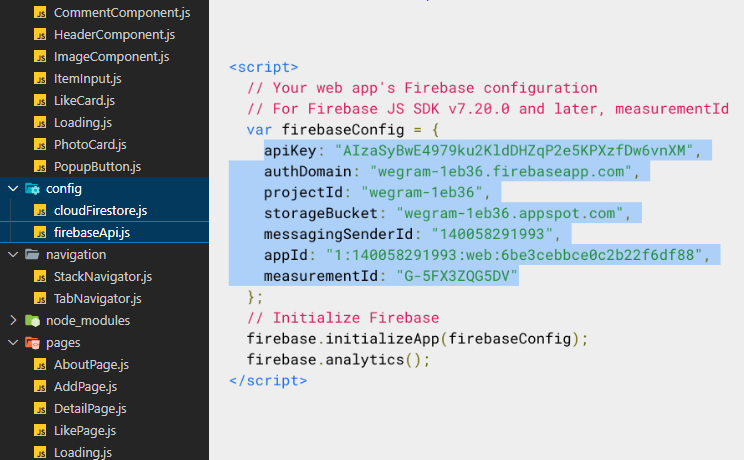This screenshot has width=744, height=460.
Task: Open AboutPage.js file
Action: (91, 365)
